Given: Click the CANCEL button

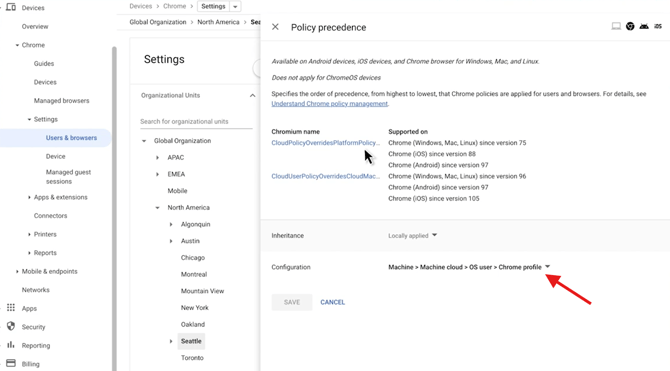Looking at the screenshot, I should tap(332, 302).
